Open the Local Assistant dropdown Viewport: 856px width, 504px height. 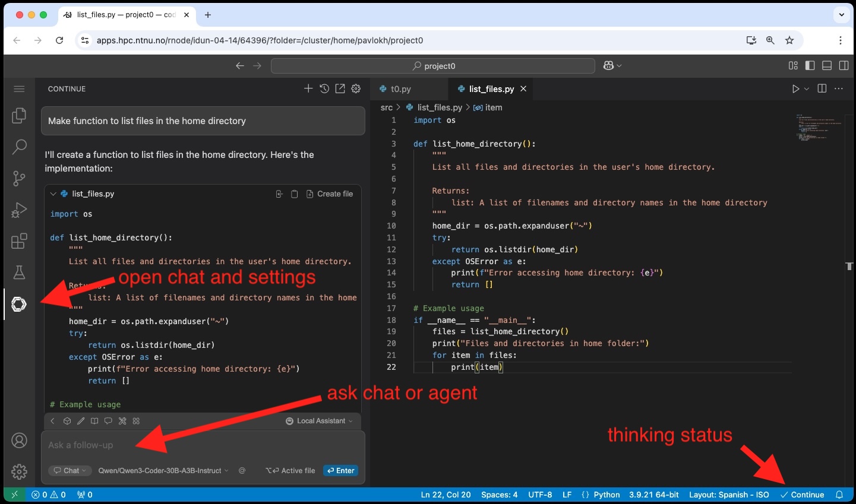tap(319, 421)
